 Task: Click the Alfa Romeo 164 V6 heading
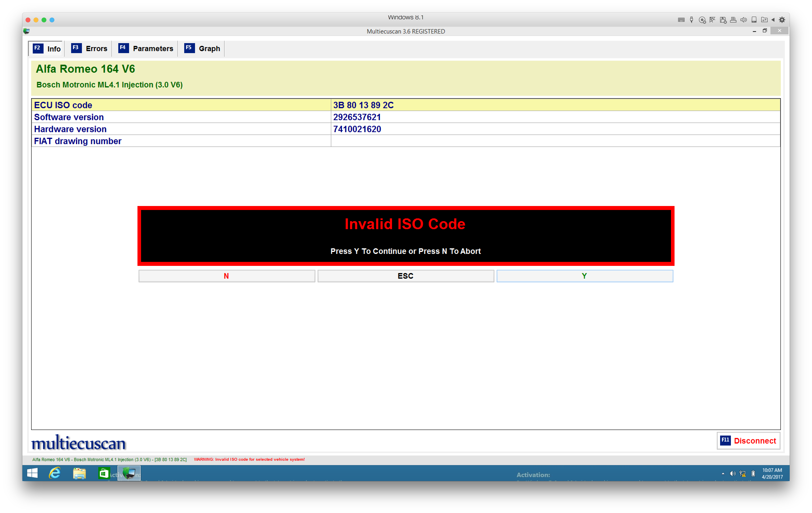(85, 69)
